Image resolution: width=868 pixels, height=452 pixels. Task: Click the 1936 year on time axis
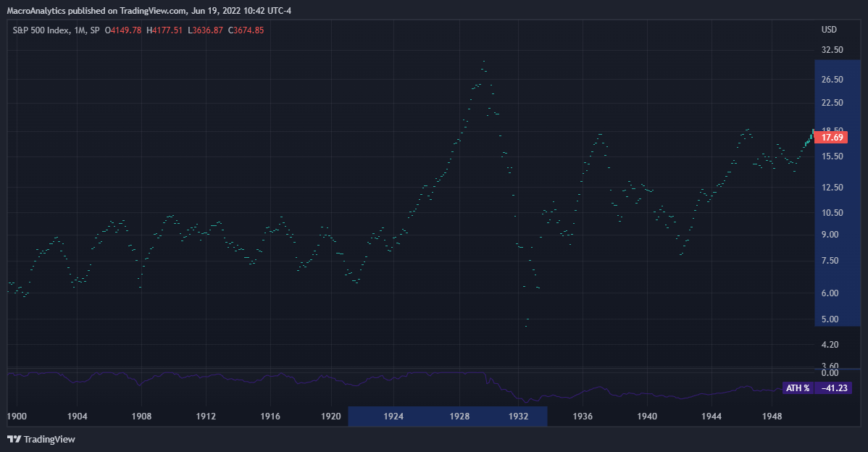(583, 416)
